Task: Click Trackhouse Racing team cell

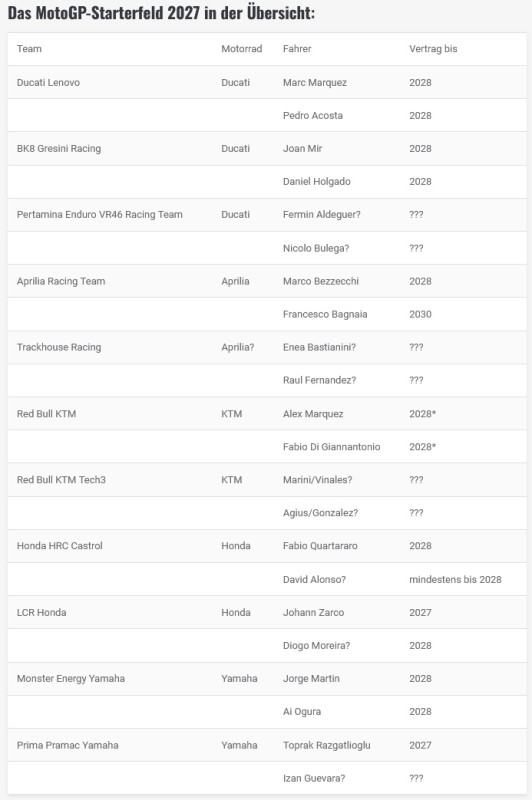Action: coord(59,347)
